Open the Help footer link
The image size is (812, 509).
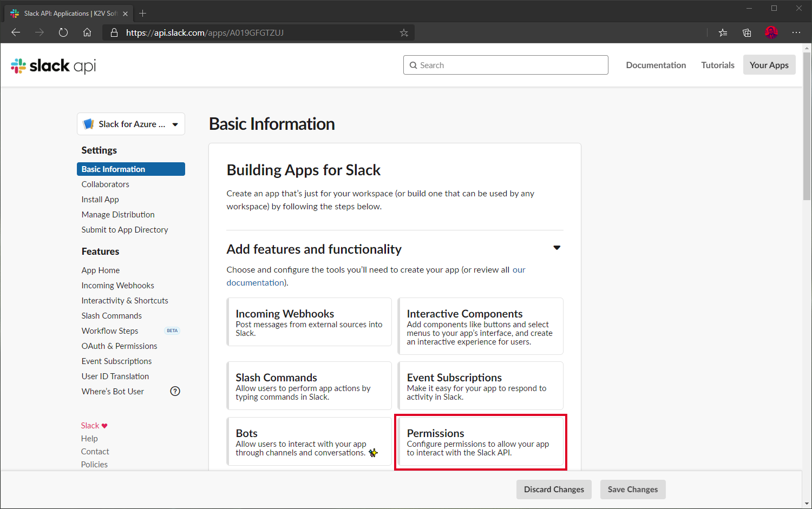click(x=89, y=439)
